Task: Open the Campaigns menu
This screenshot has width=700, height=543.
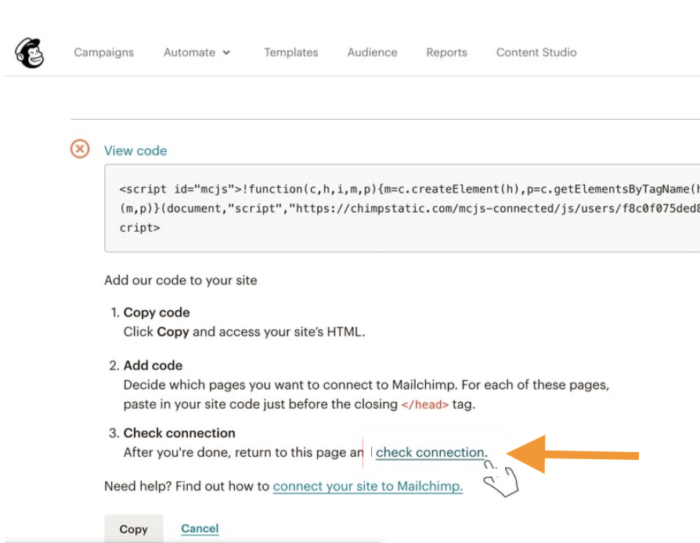Action: pos(104,52)
